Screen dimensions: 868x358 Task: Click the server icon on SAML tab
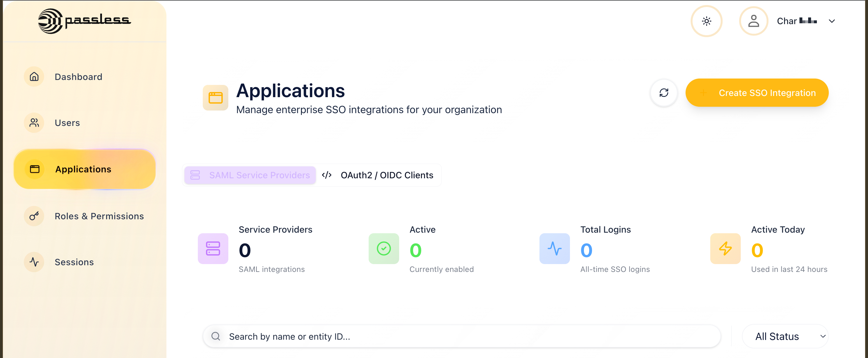tap(195, 175)
